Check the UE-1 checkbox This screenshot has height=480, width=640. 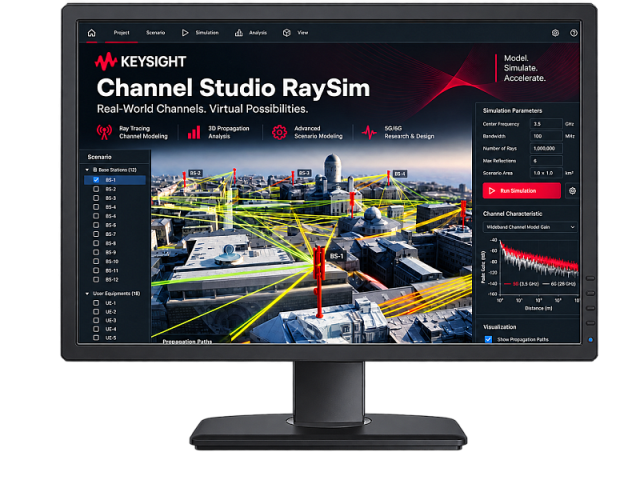pos(96,303)
